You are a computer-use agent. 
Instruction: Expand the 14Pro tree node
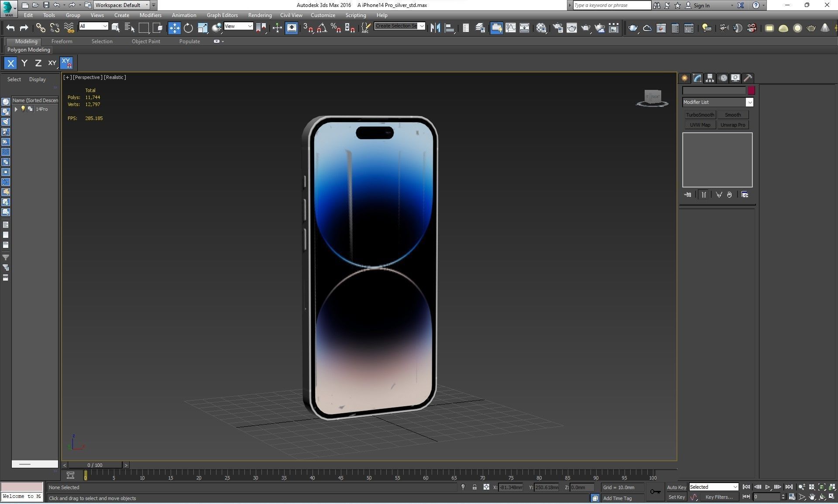pyautogui.click(x=16, y=109)
